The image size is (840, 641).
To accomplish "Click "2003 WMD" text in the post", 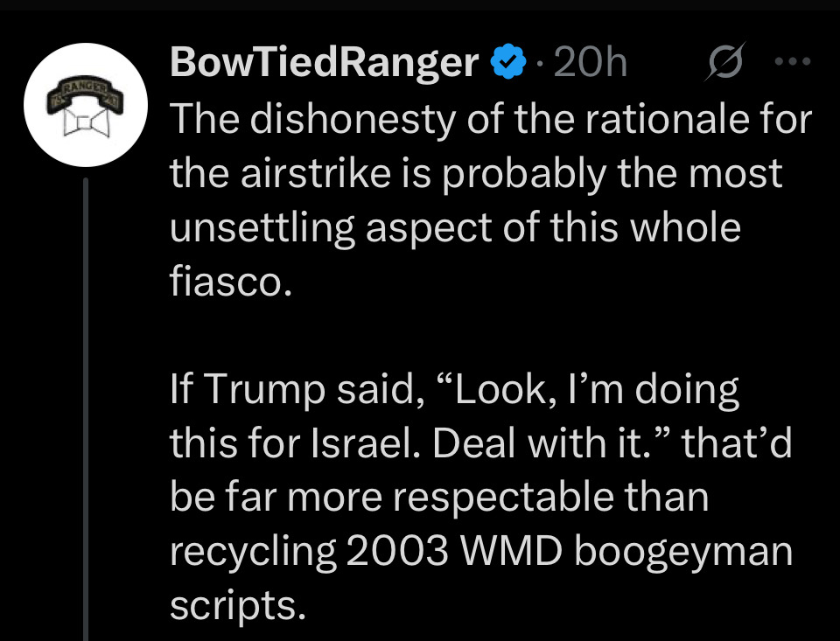I will [454, 551].
